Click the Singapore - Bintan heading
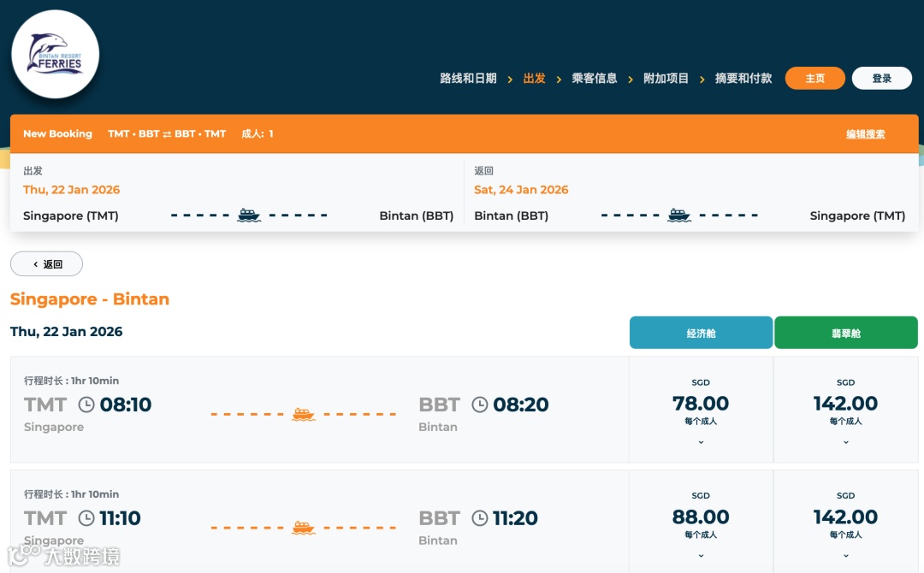924x573 pixels. click(90, 299)
